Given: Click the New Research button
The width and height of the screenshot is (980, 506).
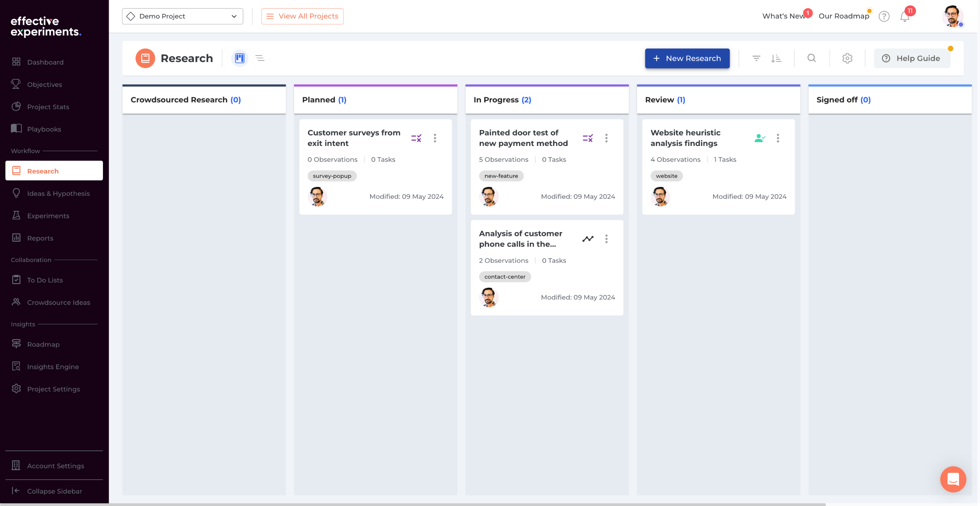Looking at the screenshot, I should tap(687, 58).
